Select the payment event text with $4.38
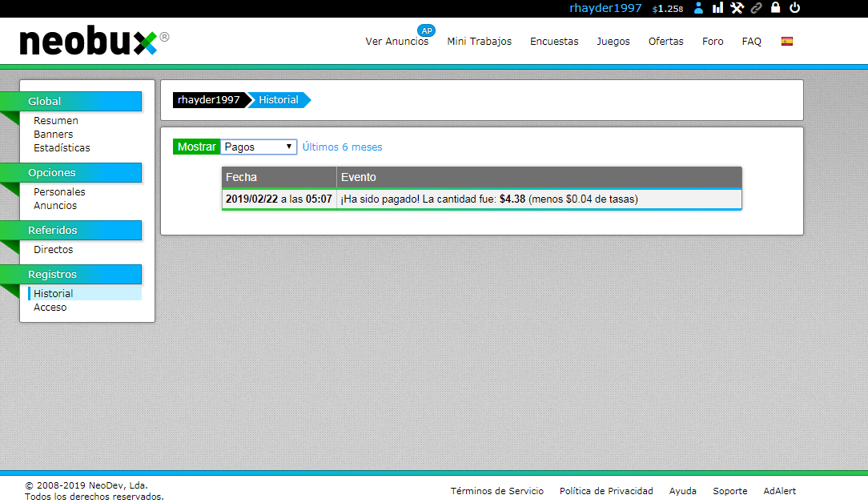The height and width of the screenshot is (503, 868). (489, 199)
